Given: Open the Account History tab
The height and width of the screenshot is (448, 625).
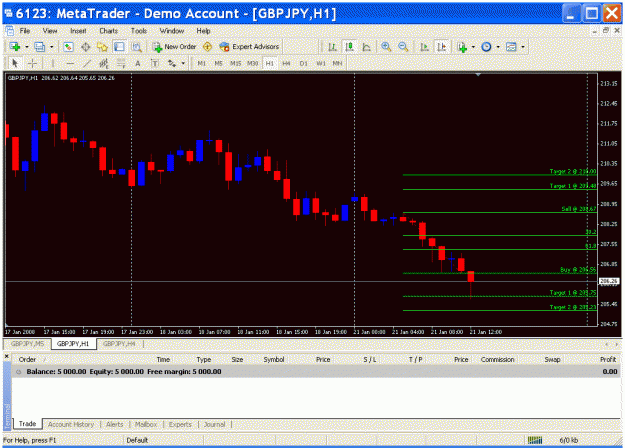Looking at the screenshot, I should point(71,424).
